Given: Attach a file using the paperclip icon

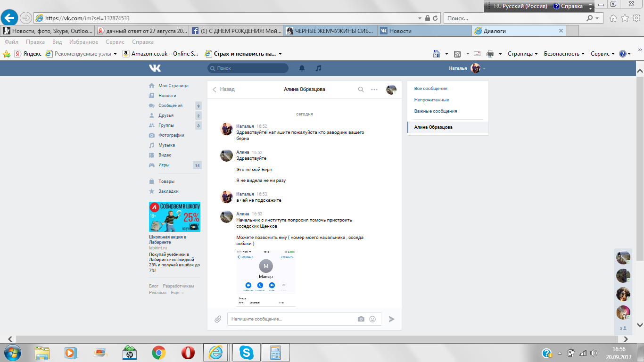Looking at the screenshot, I should [x=218, y=319].
